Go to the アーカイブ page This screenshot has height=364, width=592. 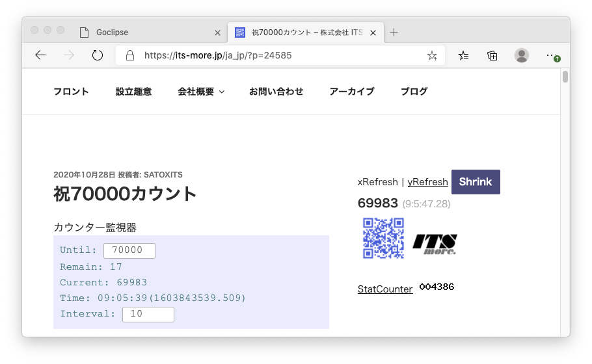click(x=352, y=92)
